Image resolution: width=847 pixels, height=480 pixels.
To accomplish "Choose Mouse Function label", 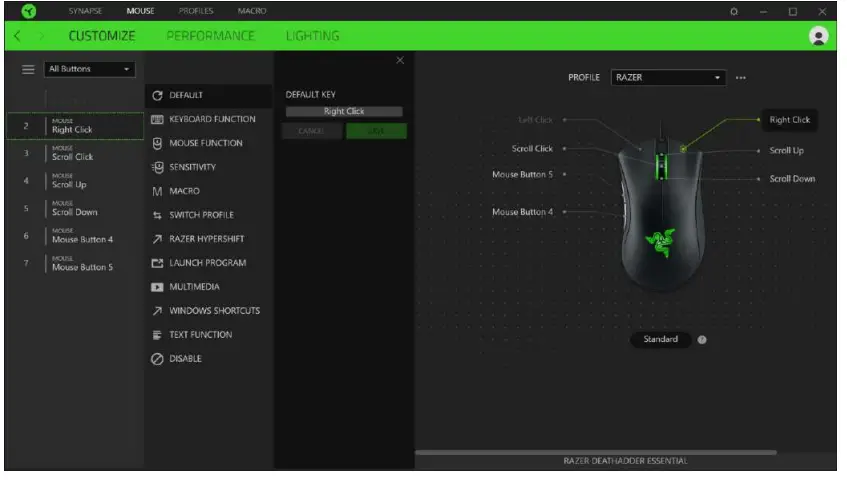I will click(x=206, y=143).
